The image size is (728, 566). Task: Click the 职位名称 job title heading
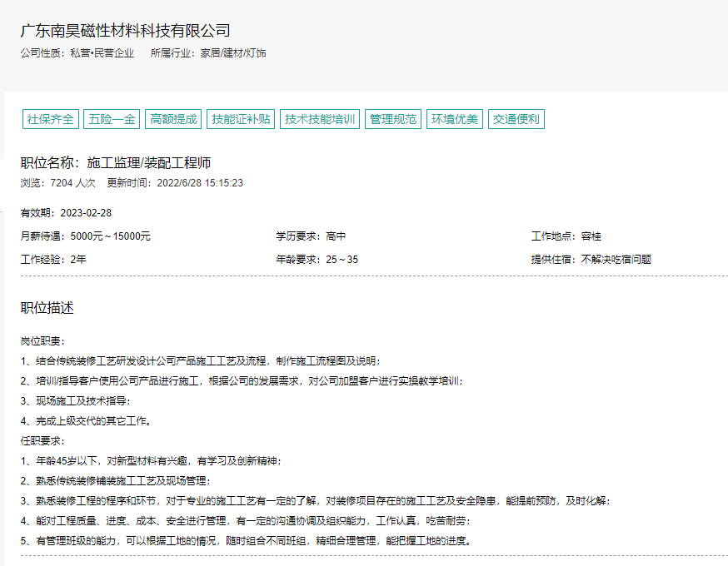tap(116, 162)
